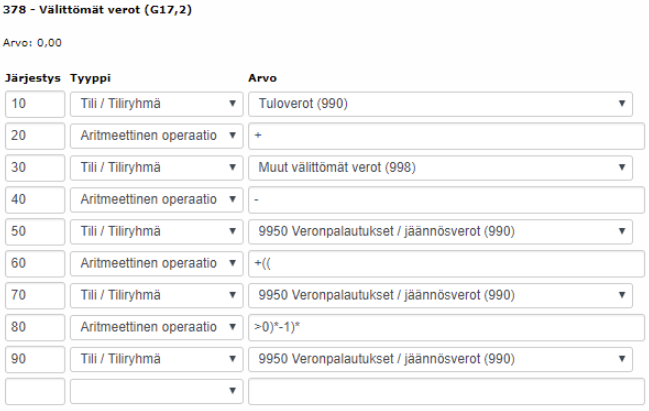Expand the type dropdown in row 80

click(156, 327)
